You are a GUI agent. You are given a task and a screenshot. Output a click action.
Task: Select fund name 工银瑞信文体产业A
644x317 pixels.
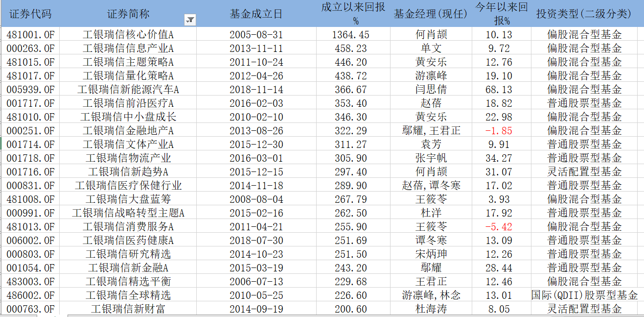tap(128, 144)
